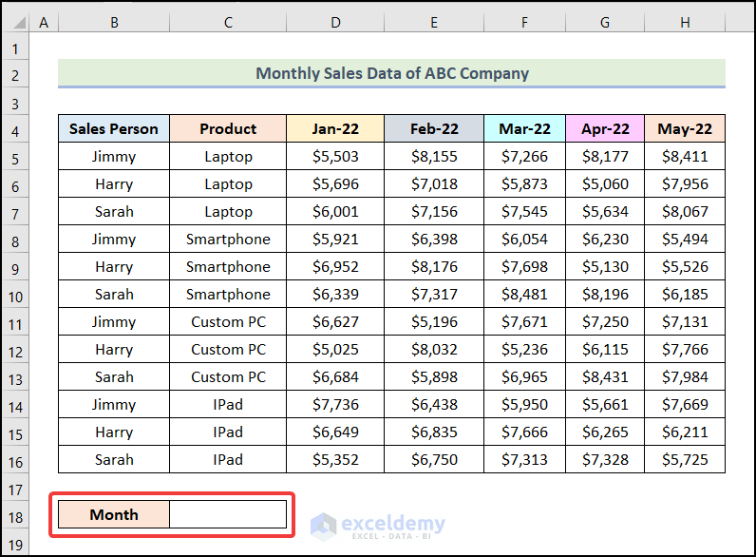Select the $8,155 cell
The width and height of the screenshot is (756, 557).
[x=434, y=157]
